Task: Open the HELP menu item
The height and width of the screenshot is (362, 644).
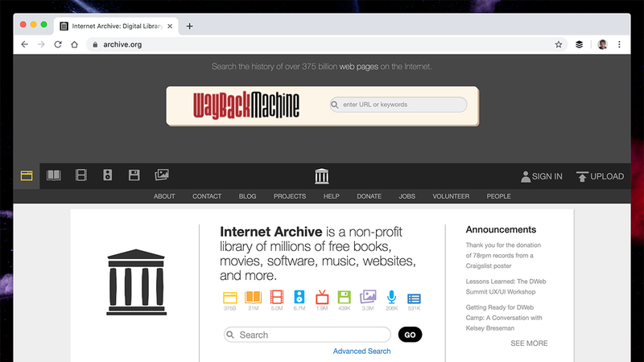Action: pos(332,196)
